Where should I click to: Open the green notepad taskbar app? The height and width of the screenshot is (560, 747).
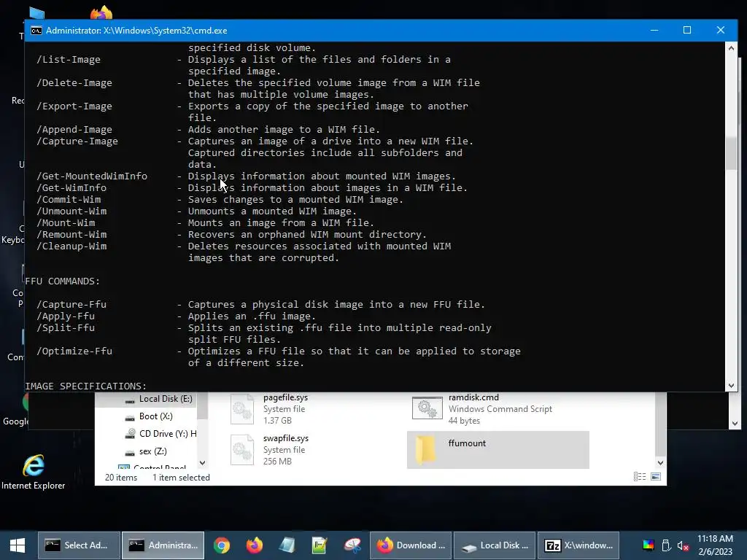click(x=320, y=545)
